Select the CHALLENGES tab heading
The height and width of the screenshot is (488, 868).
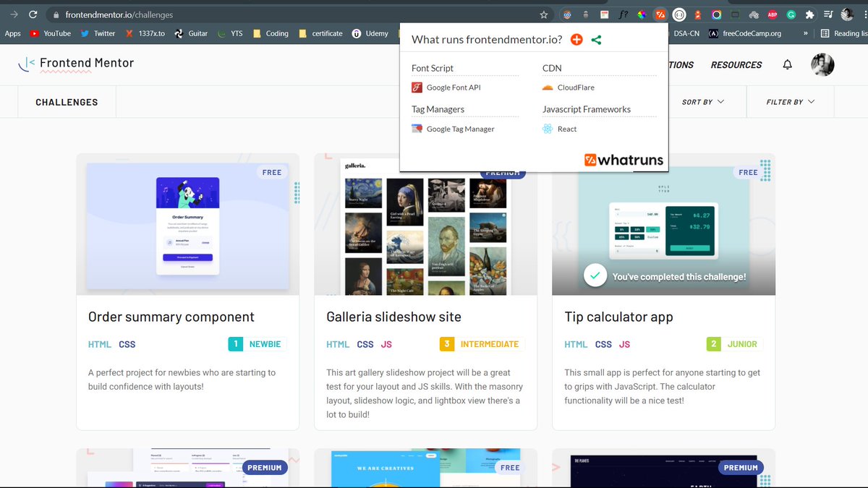[x=67, y=102]
